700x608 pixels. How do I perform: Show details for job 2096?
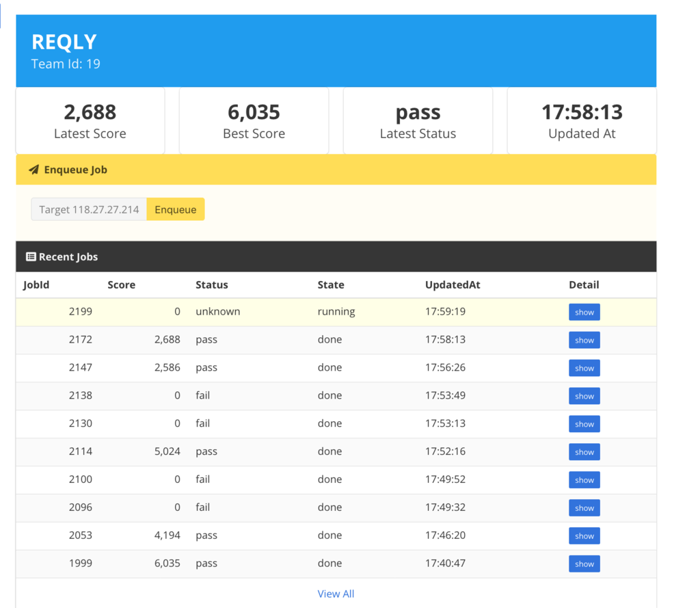(x=584, y=508)
